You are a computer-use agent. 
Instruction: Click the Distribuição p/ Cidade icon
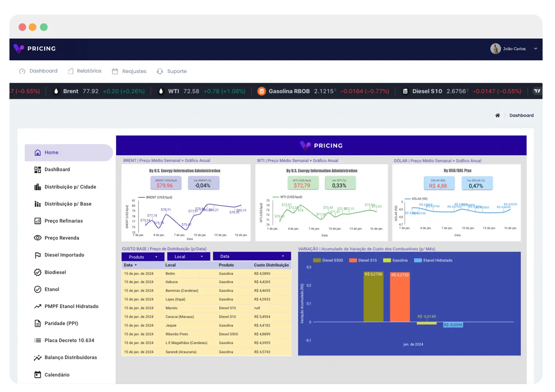pyautogui.click(x=37, y=187)
